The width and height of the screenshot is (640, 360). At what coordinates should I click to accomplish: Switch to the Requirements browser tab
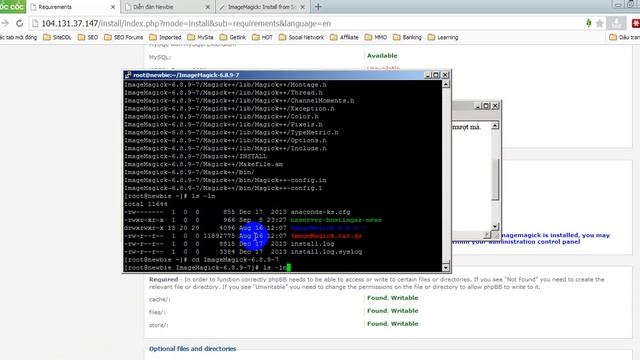[73, 7]
